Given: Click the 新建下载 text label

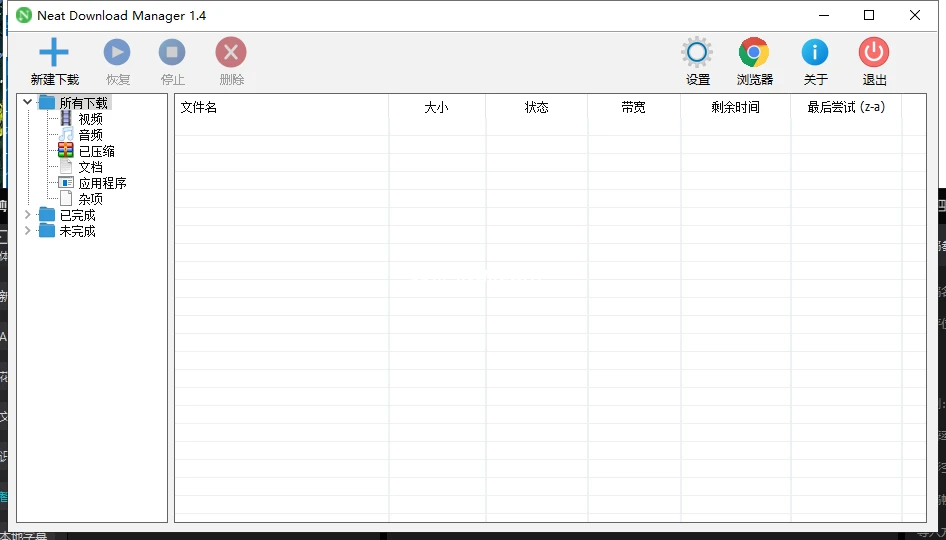Looking at the screenshot, I should [x=55, y=80].
